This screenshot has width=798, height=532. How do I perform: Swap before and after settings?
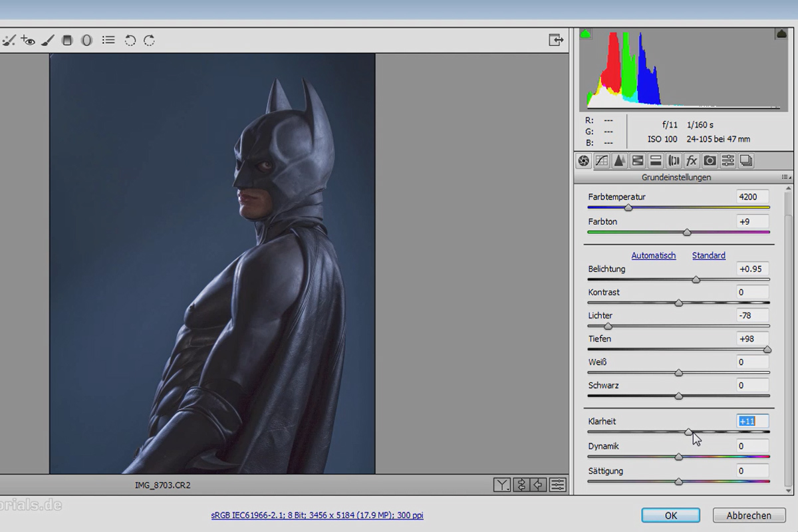pyautogui.click(x=521, y=485)
